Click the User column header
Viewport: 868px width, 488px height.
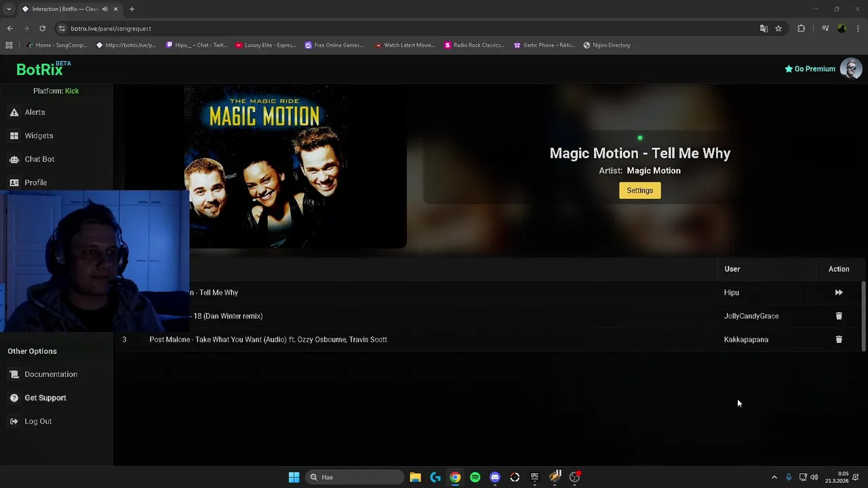click(x=732, y=269)
